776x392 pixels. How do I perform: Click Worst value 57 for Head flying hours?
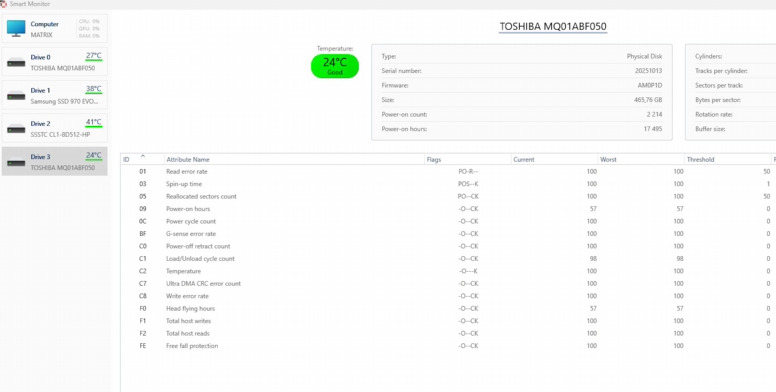point(679,308)
